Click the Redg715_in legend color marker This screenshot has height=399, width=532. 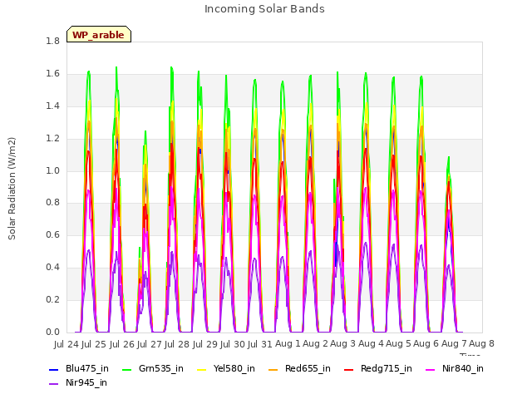pyautogui.click(x=349, y=369)
